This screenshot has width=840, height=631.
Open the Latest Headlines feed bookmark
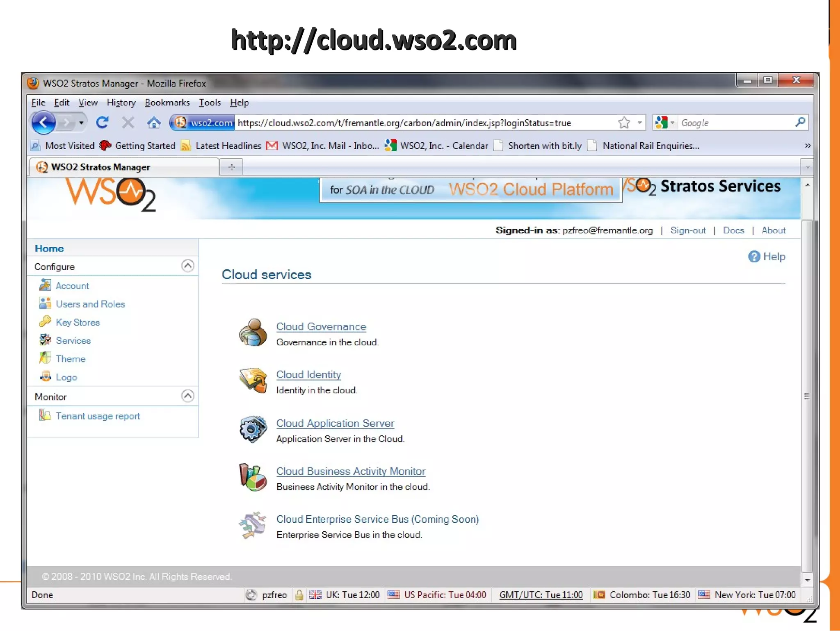click(x=221, y=146)
